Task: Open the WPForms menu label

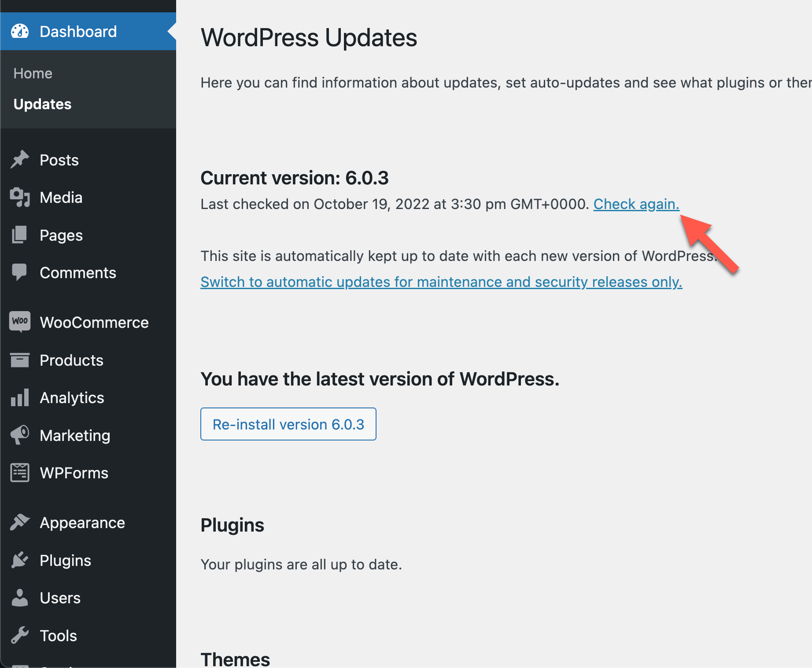Action: [x=74, y=473]
